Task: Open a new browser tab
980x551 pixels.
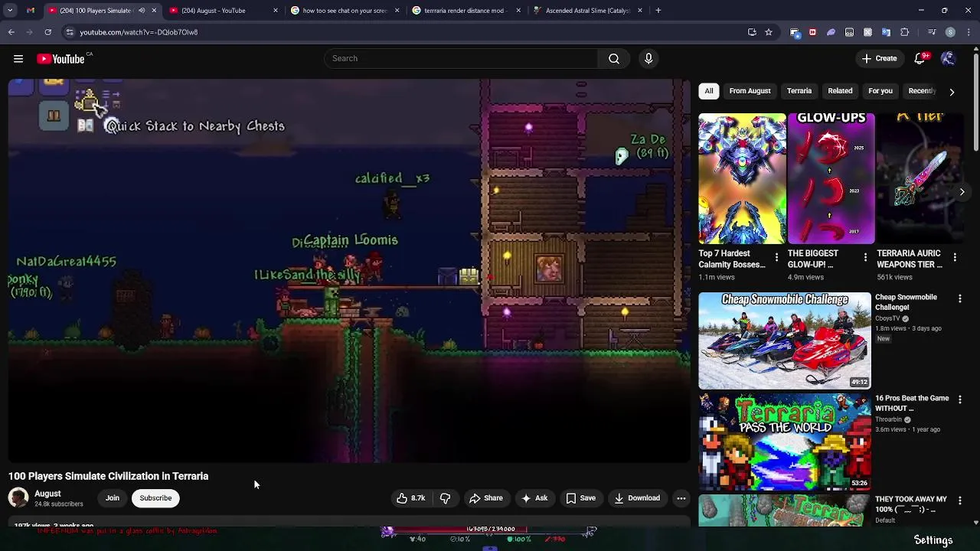Action: [x=658, y=11]
